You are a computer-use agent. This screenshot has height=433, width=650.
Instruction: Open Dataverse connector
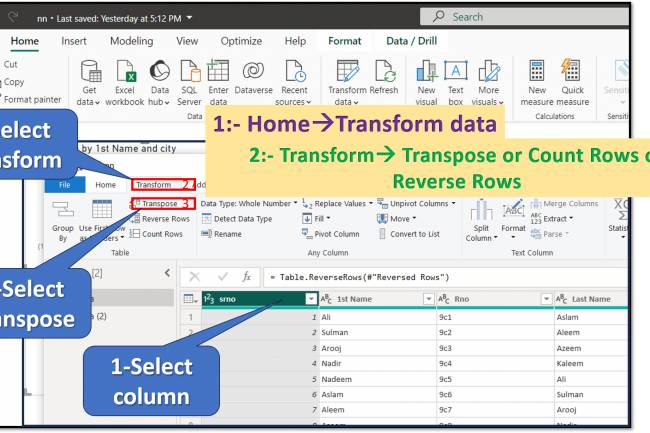click(253, 79)
